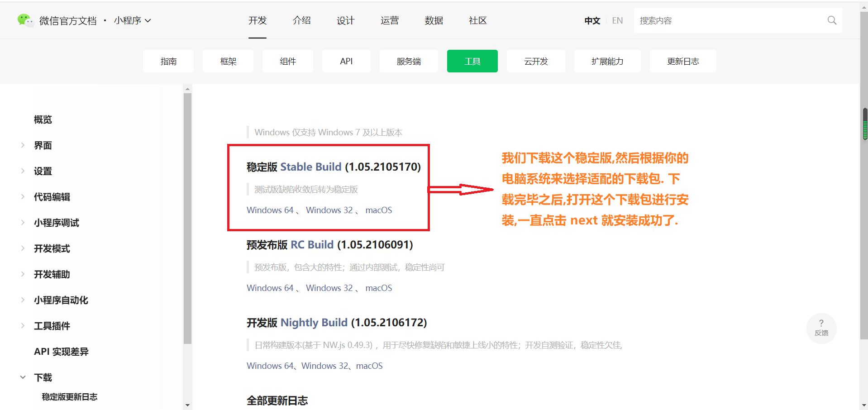Image resolution: width=868 pixels, height=410 pixels.
Task: Download RC Build Windows 32
Action: coord(329,288)
